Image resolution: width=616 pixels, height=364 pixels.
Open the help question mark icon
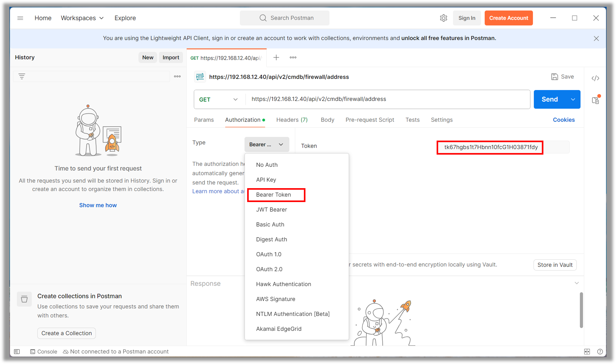pos(600,352)
